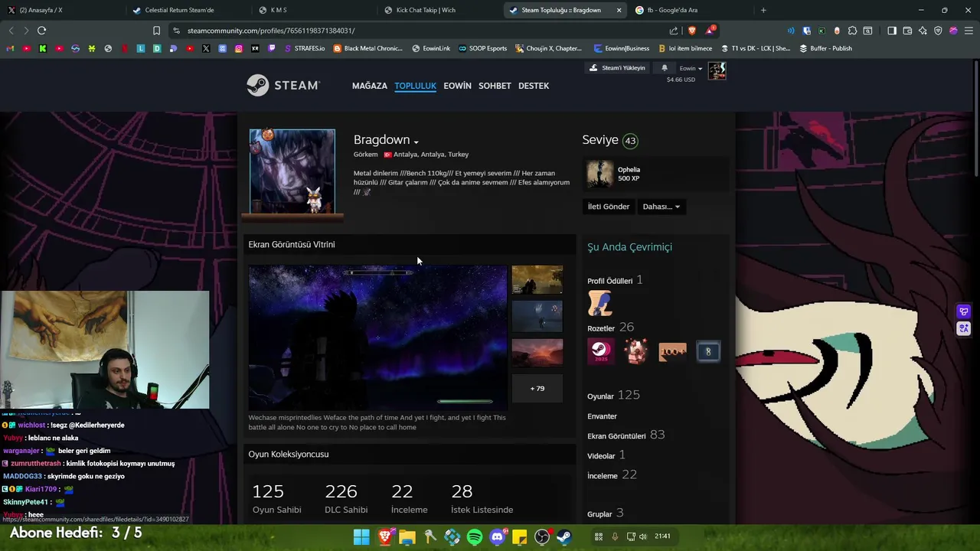Click the +79 more screenshots tile

tap(537, 388)
